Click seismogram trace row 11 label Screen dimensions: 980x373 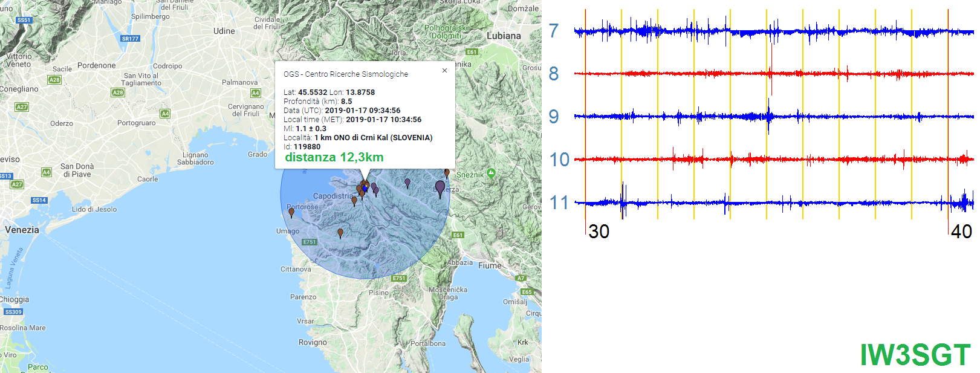coord(560,203)
